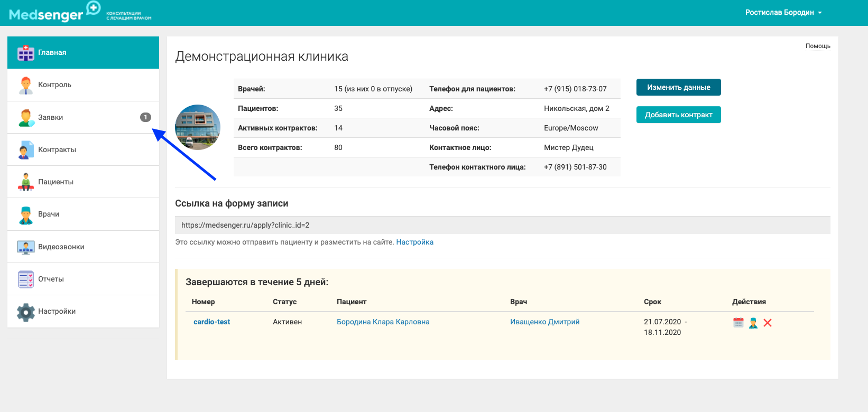Screen dimensions: 868x412
Task: Go to Заявки in the sidebar
Action: coord(51,117)
